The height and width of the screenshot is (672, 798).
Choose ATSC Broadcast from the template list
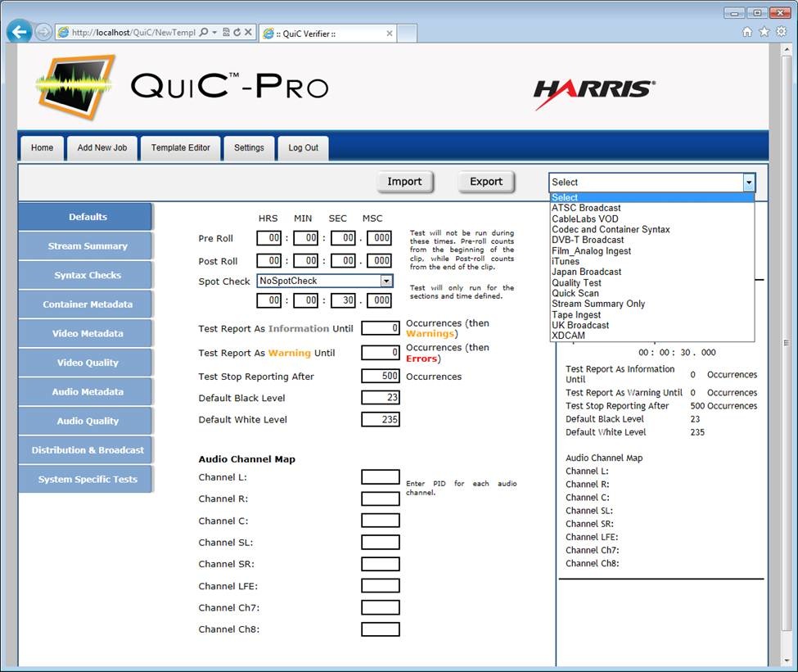(586, 208)
